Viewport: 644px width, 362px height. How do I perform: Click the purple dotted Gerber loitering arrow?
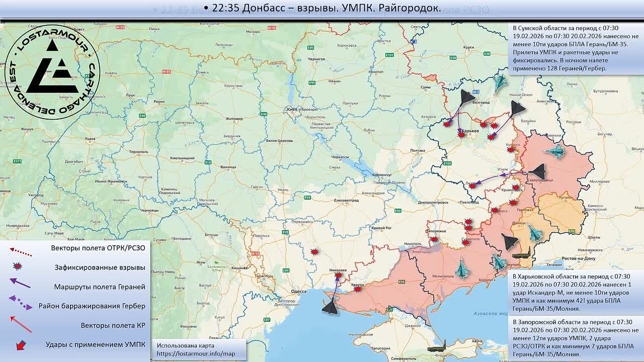21,303
